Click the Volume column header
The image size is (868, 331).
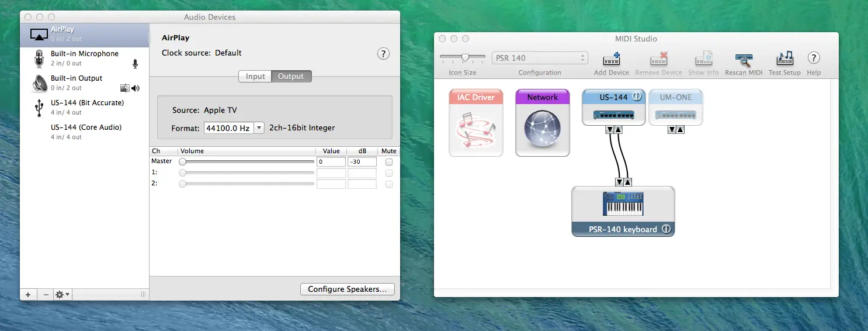click(247, 151)
